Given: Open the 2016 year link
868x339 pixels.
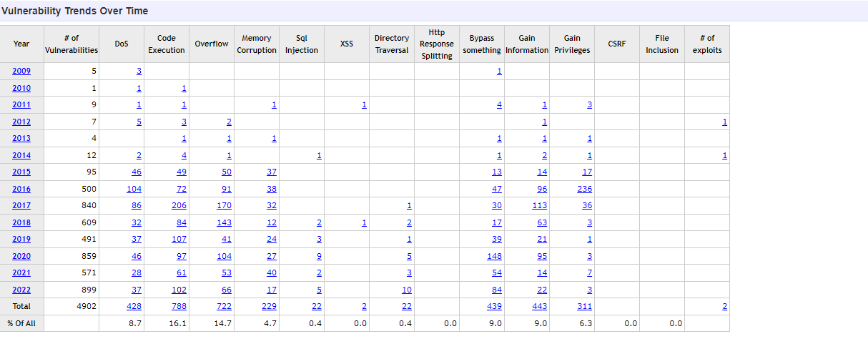Looking at the screenshot, I should pos(21,189).
